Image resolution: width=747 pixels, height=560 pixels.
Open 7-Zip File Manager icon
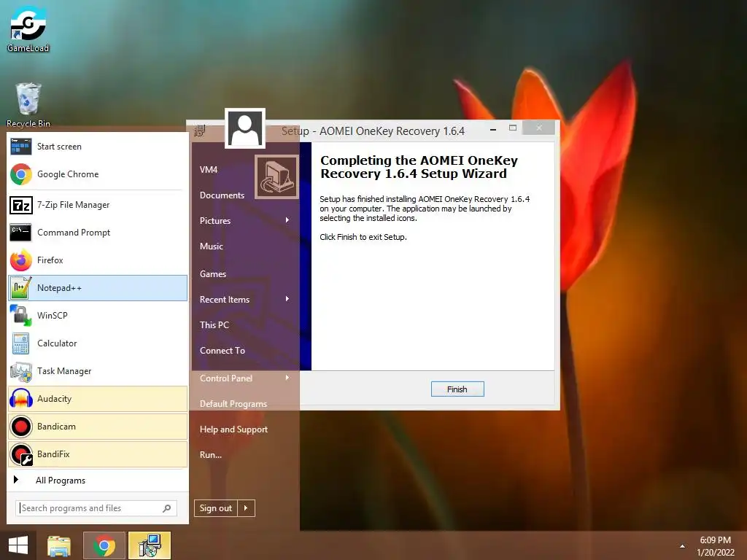point(21,205)
